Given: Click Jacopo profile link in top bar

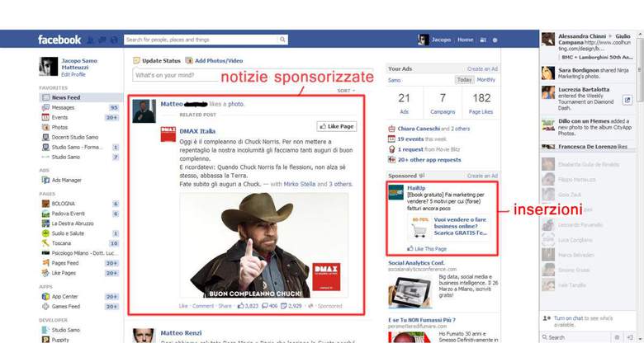Looking at the screenshot, I should click(x=441, y=40).
